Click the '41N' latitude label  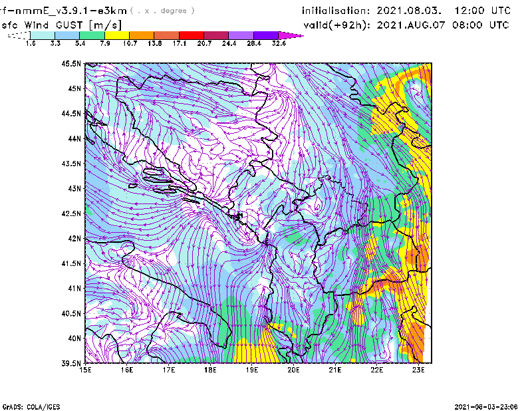[74, 289]
